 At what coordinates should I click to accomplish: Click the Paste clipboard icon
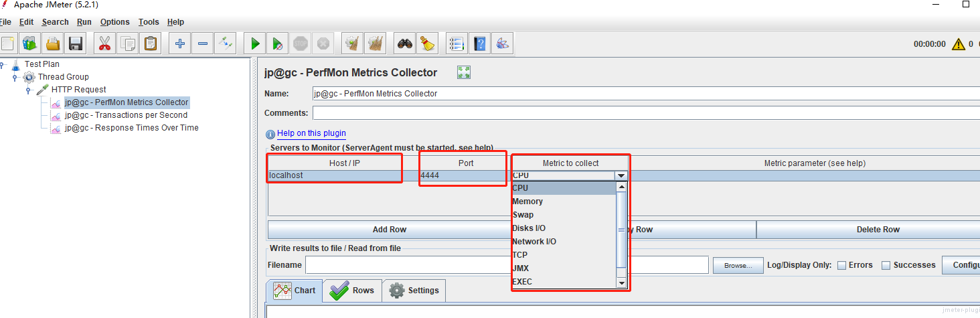(x=150, y=44)
